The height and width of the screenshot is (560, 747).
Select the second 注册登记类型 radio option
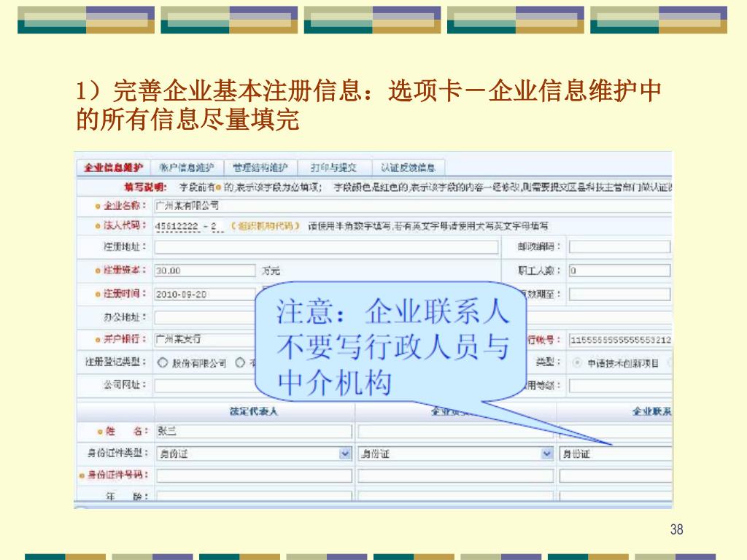pyautogui.click(x=239, y=362)
